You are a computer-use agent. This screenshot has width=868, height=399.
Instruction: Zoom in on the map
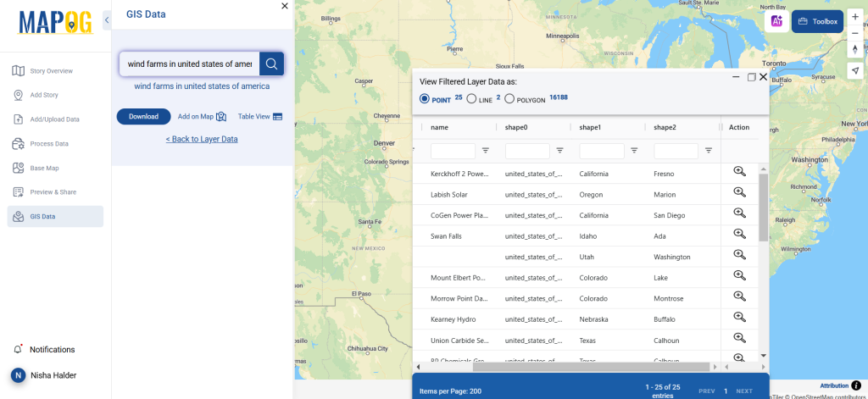tap(854, 17)
